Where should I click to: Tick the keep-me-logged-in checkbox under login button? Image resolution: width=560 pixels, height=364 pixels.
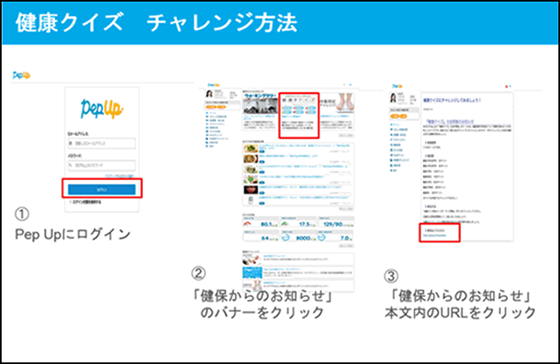click(x=70, y=202)
